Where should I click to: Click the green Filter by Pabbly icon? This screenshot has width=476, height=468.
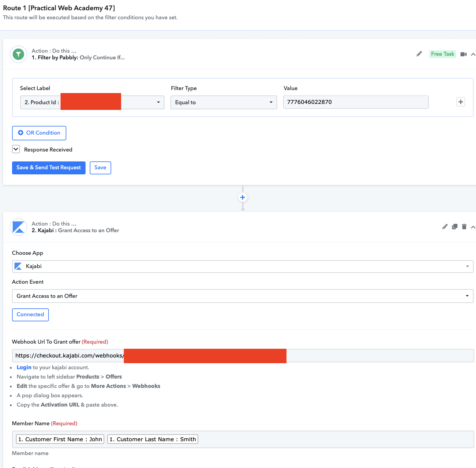[18, 54]
